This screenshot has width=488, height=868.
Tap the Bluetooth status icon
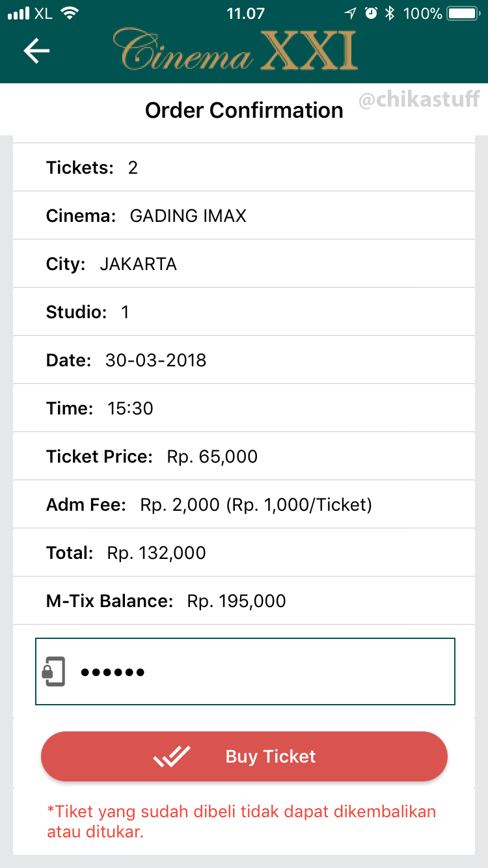390,13
